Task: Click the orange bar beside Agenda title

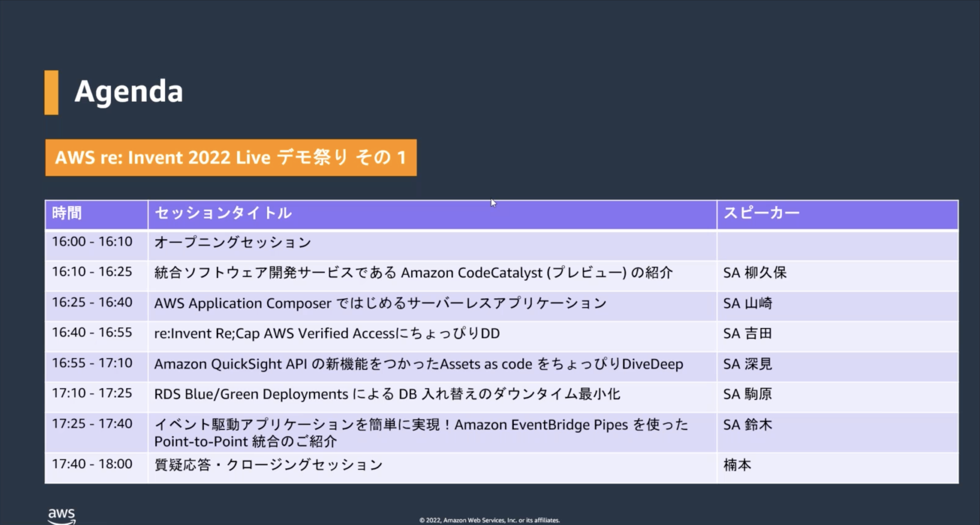Action: (51, 92)
